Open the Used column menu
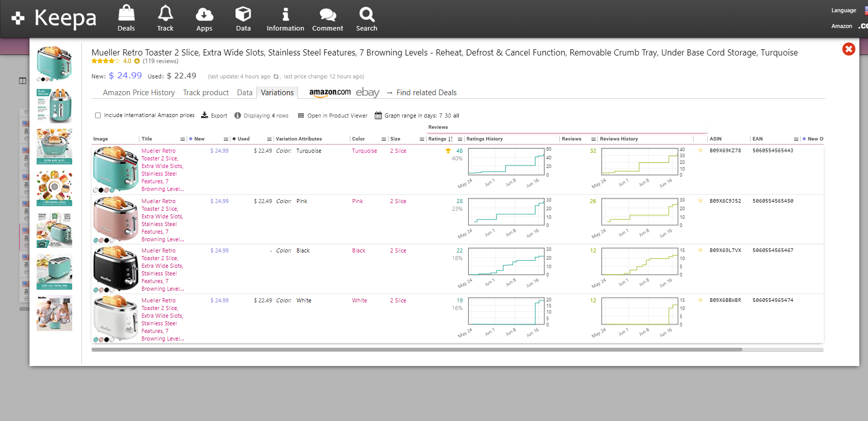The width and height of the screenshot is (868, 421). pyautogui.click(x=269, y=139)
